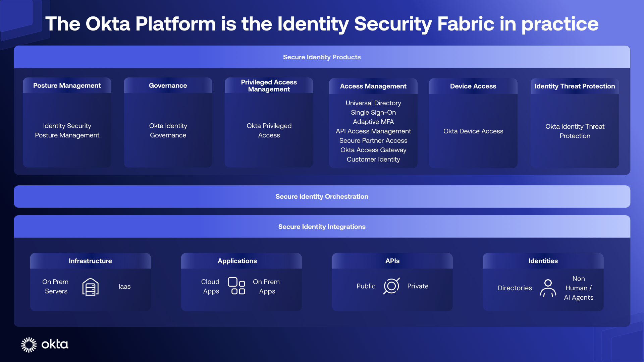This screenshot has height=362, width=644.
Task: Click the circular API icon between Public and Private
Action: pyautogui.click(x=391, y=286)
